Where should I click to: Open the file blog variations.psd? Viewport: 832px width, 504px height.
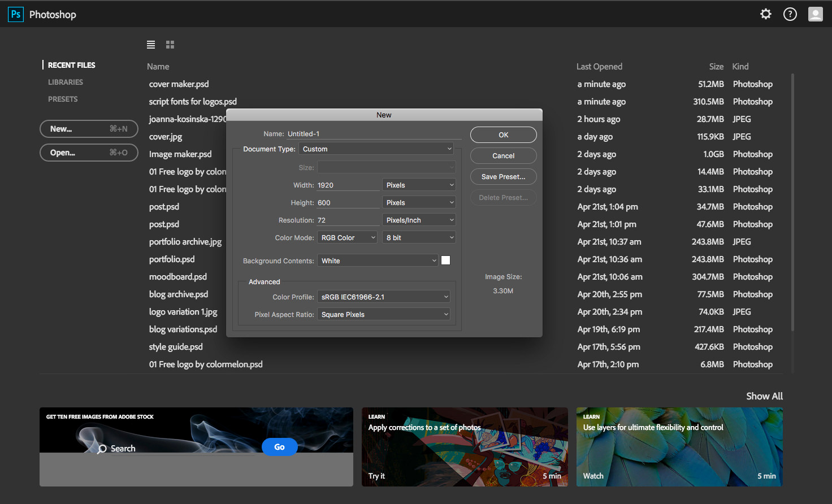tap(183, 329)
